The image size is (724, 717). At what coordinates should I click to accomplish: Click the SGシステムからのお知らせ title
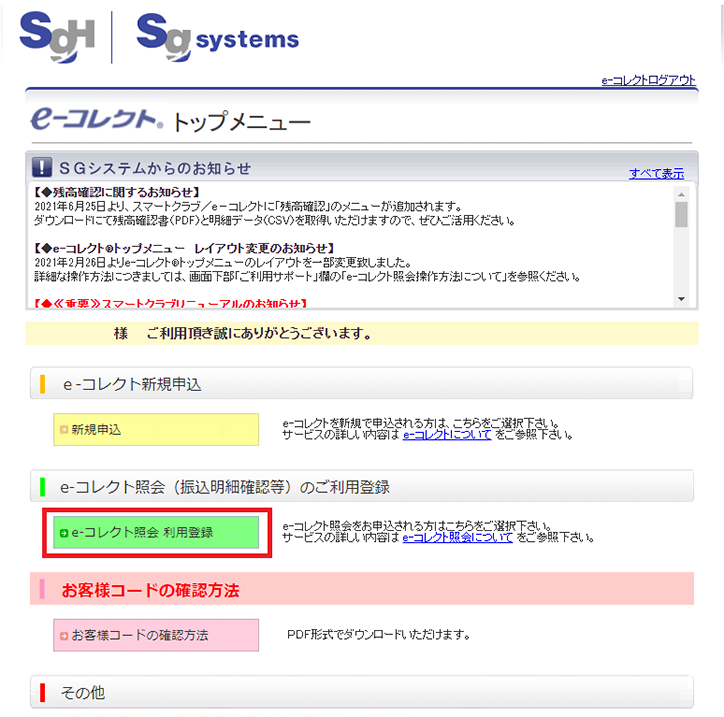(x=155, y=168)
